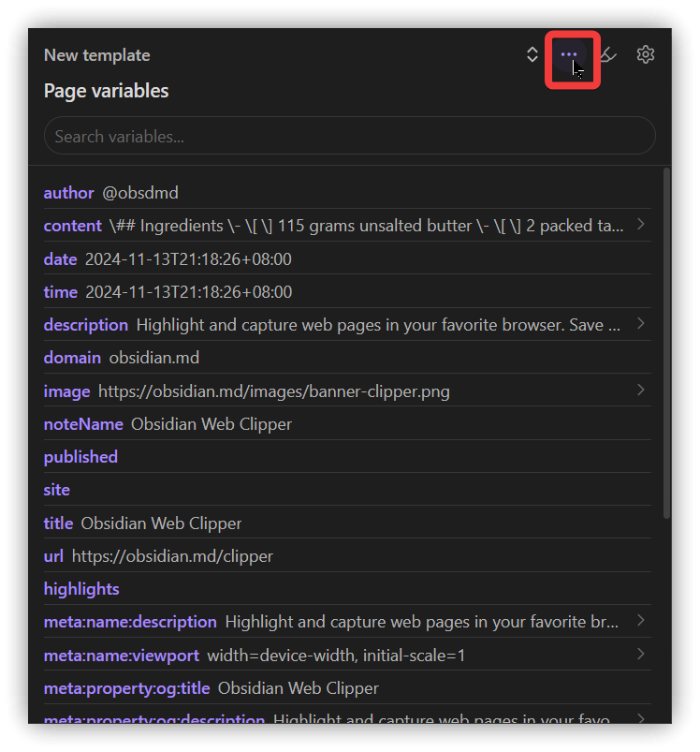Click the author variable name
Image resolution: width=700 pixels, height=752 pixels.
[68, 193]
